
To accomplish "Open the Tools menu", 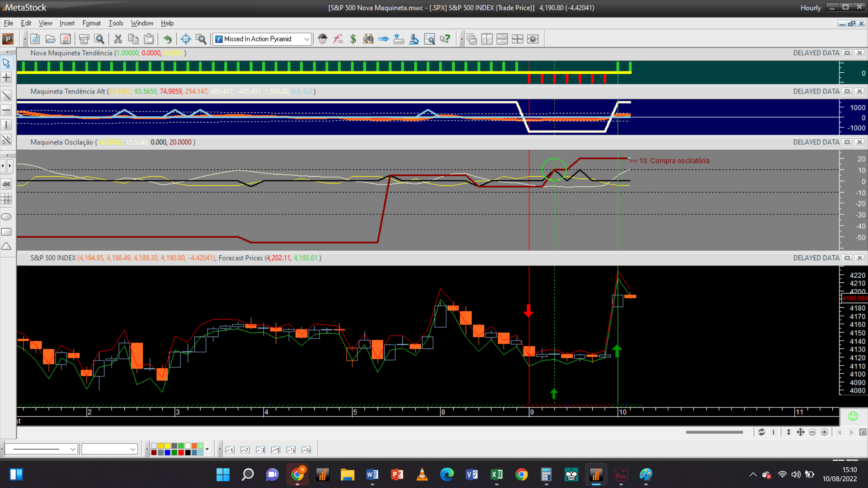I will tap(115, 23).
